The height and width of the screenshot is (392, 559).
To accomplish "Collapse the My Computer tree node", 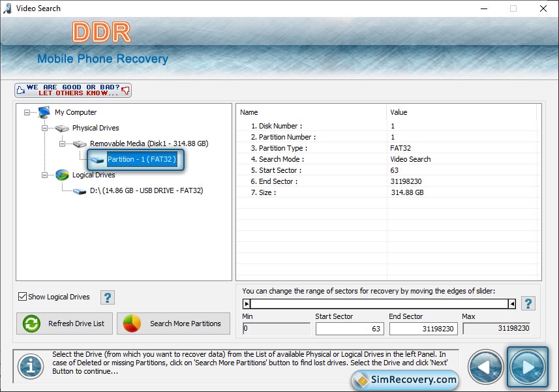I will [x=27, y=112].
